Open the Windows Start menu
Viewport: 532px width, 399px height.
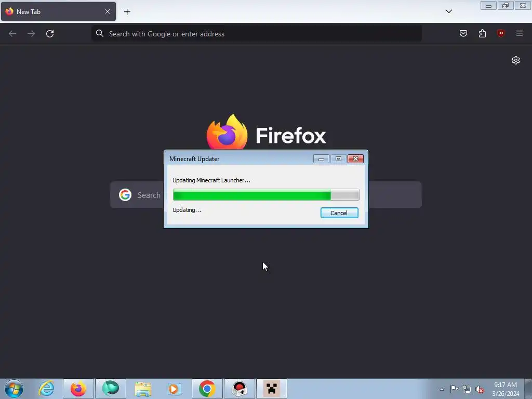[14, 389]
